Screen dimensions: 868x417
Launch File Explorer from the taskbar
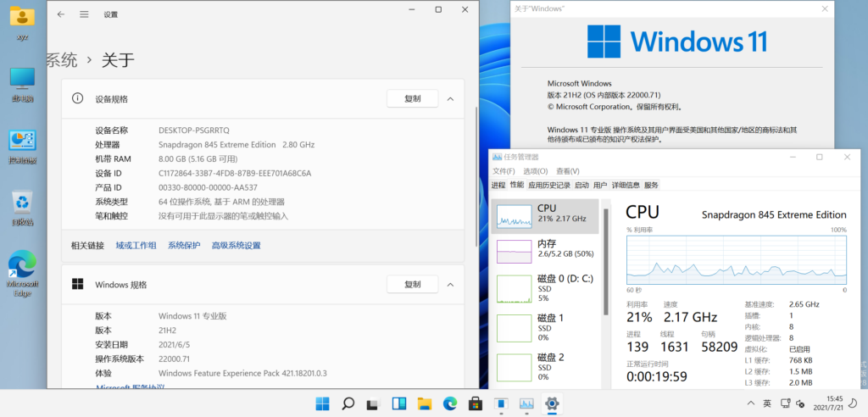(x=424, y=403)
